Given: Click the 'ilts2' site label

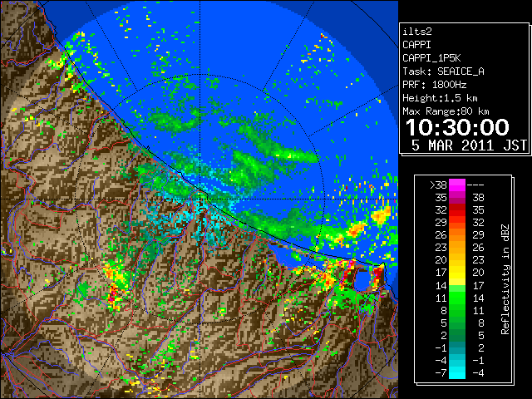Looking at the screenshot, I should click(x=417, y=32).
